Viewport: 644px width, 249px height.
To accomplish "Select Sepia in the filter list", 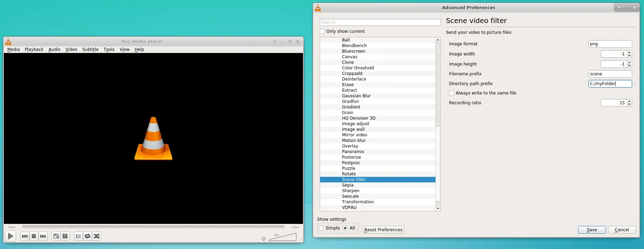I will [x=378, y=185].
